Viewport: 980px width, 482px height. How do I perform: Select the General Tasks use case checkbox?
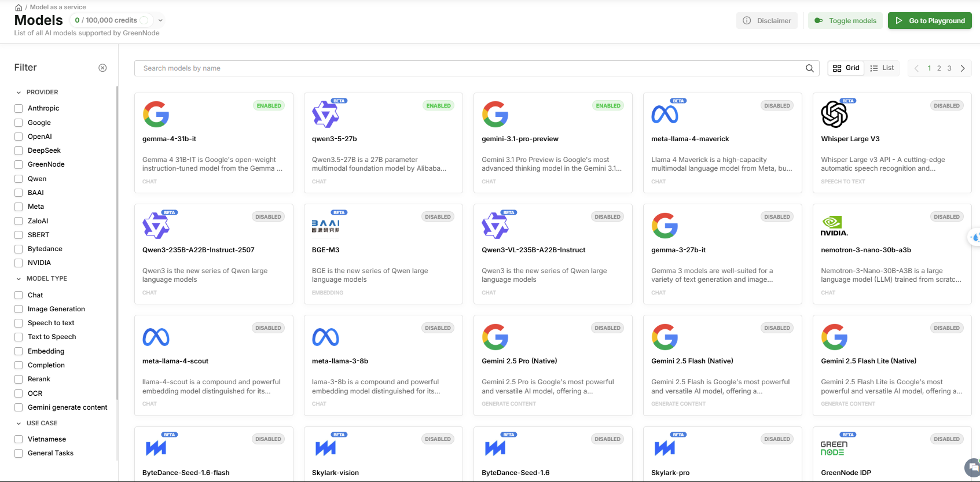[19, 453]
